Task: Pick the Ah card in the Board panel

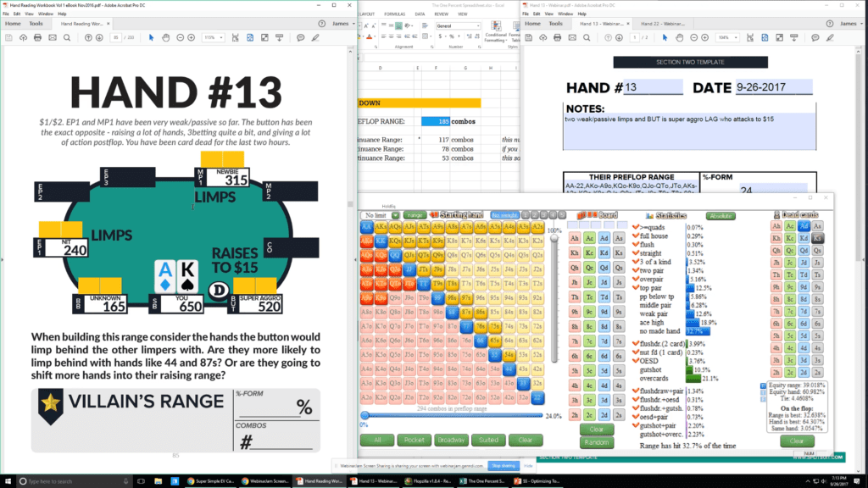Action: 575,238
